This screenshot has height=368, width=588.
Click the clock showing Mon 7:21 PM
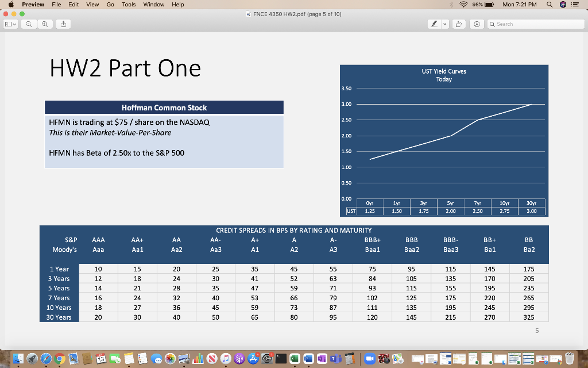click(519, 5)
